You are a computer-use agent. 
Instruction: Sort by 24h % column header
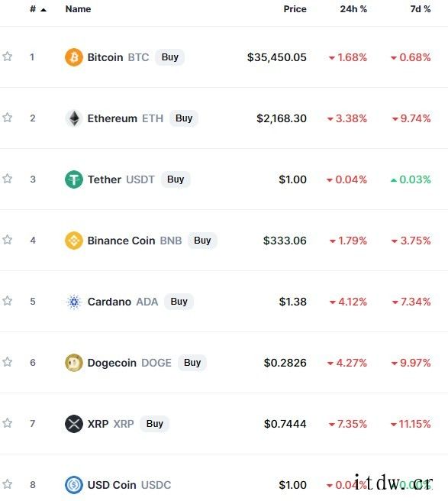353,9
